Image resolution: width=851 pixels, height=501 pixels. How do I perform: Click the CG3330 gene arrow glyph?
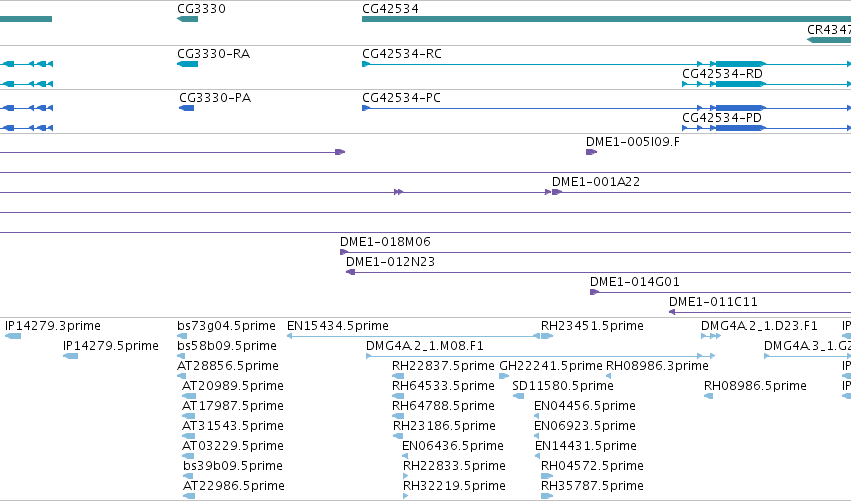(187, 20)
